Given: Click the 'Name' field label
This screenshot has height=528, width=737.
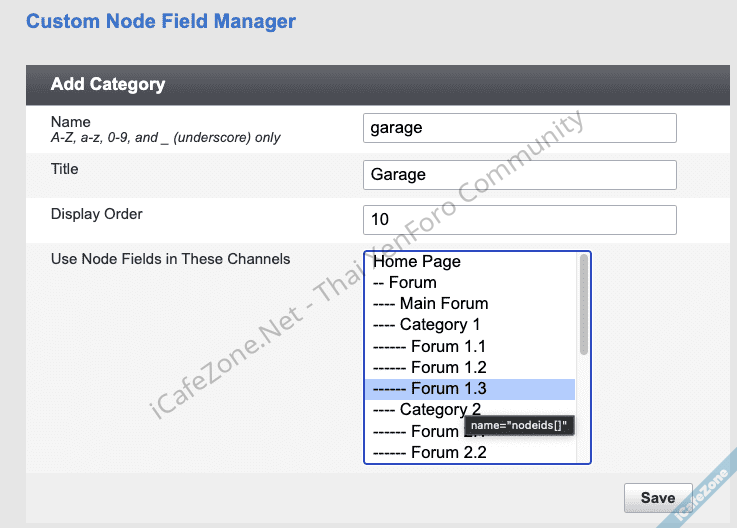Looking at the screenshot, I should coord(70,122).
